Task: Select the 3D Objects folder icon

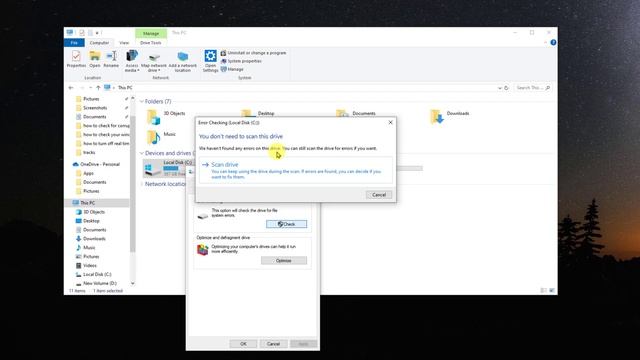Action: pyautogui.click(x=153, y=117)
